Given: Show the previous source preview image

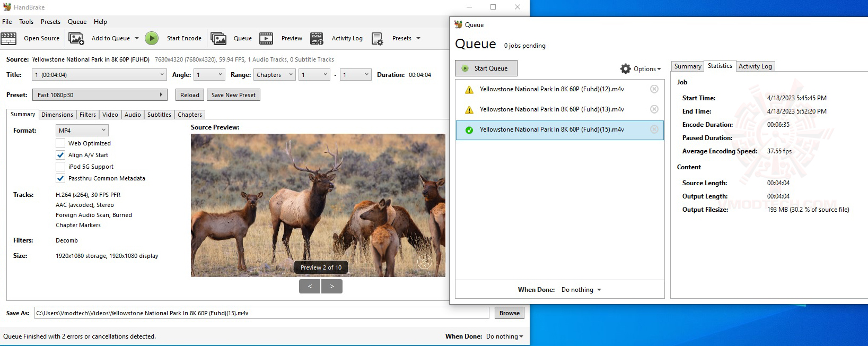Looking at the screenshot, I should tap(310, 286).
